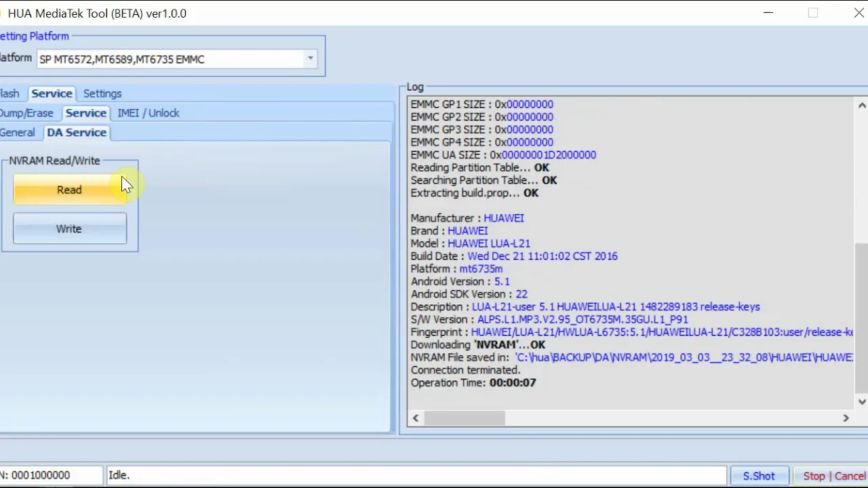
Task: Click the 'Build Date' log line
Action: [x=514, y=256]
